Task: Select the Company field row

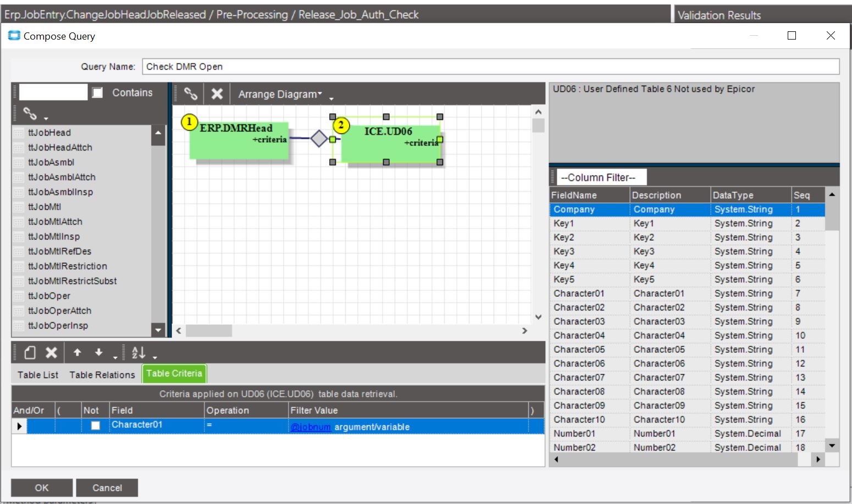Action: pos(687,209)
